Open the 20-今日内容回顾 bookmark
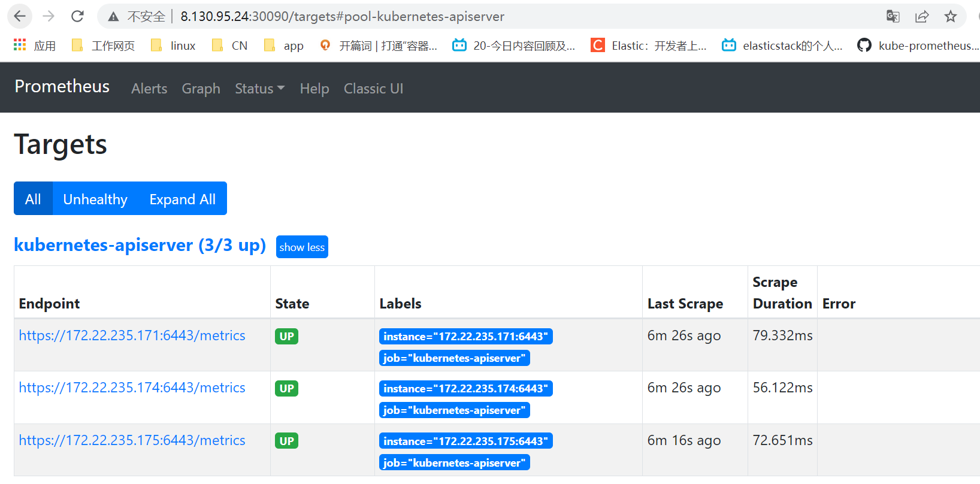980x484 pixels. [514, 46]
